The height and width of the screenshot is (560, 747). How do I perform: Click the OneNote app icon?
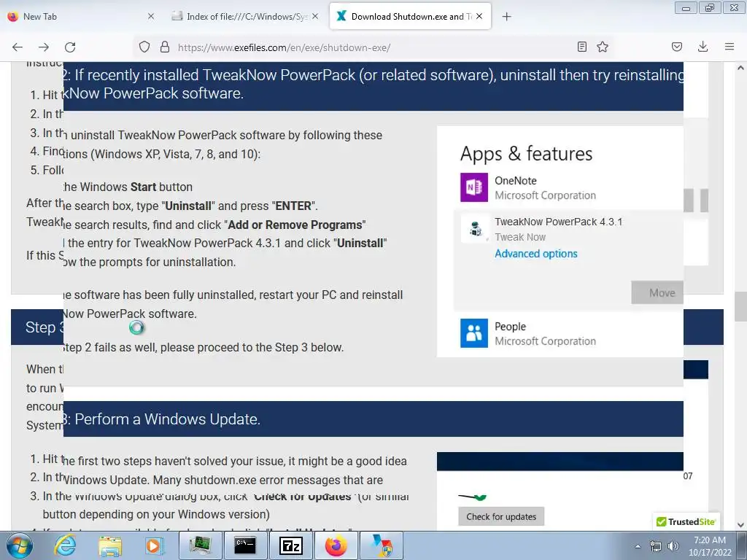474,187
